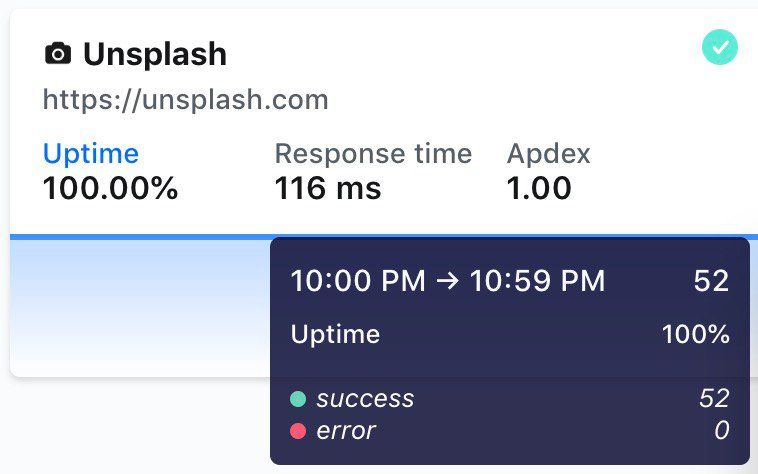Screen dimensions: 758x474
Task: Switch to the Apdex metric
Action: pos(548,153)
